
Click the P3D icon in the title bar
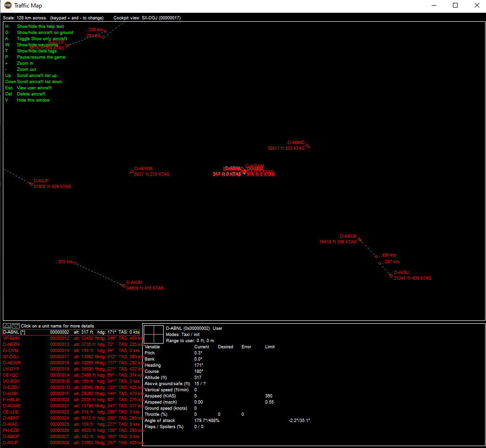pyautogui.click(x=8, y=6)
